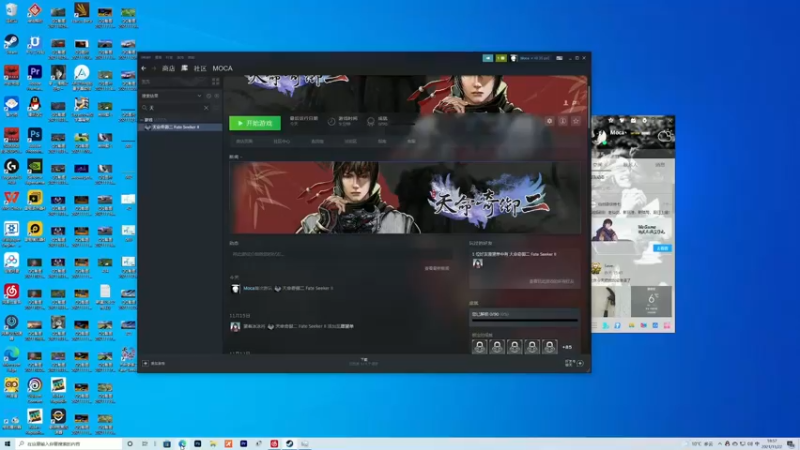Open Task View on the taskbar
The image size is (800, 450).
[145, 444]
